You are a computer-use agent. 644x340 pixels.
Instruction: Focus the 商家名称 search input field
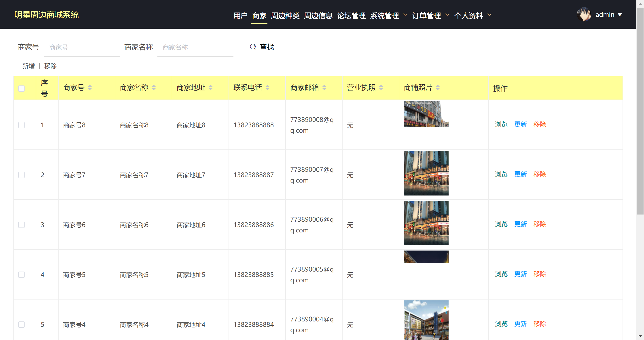coord(195,47)
